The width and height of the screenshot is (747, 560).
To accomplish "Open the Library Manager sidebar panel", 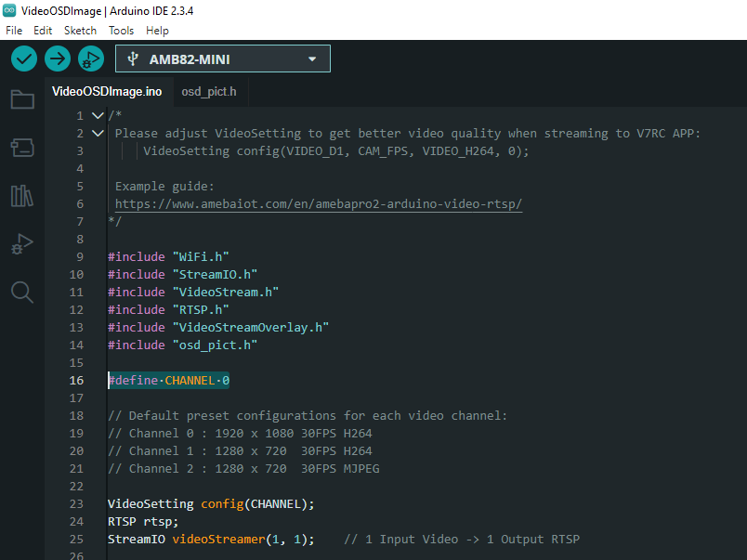I will (22, 196).
